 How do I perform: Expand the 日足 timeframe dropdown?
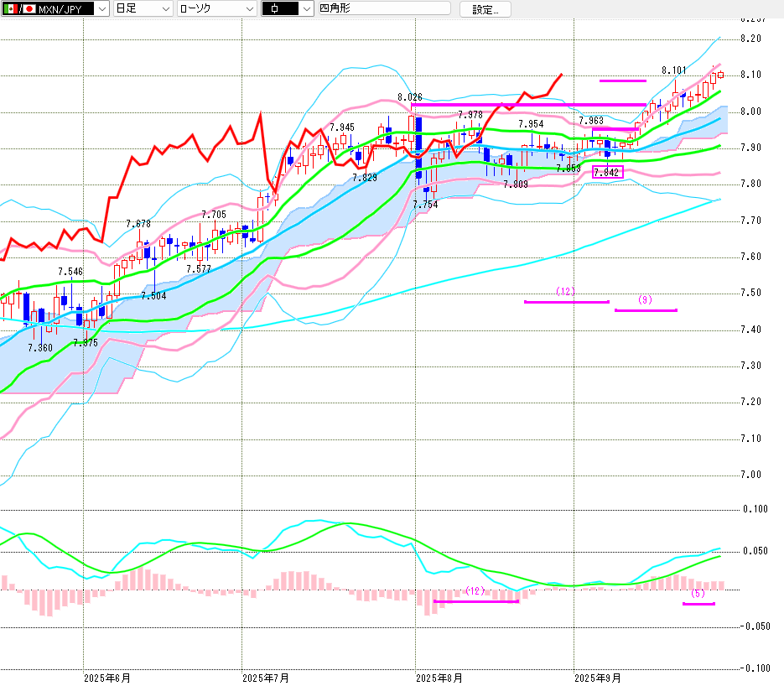coord(163,9)
